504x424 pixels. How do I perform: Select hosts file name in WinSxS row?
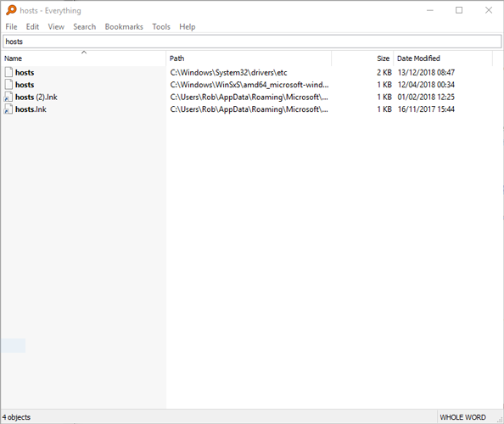pos(25,85)
